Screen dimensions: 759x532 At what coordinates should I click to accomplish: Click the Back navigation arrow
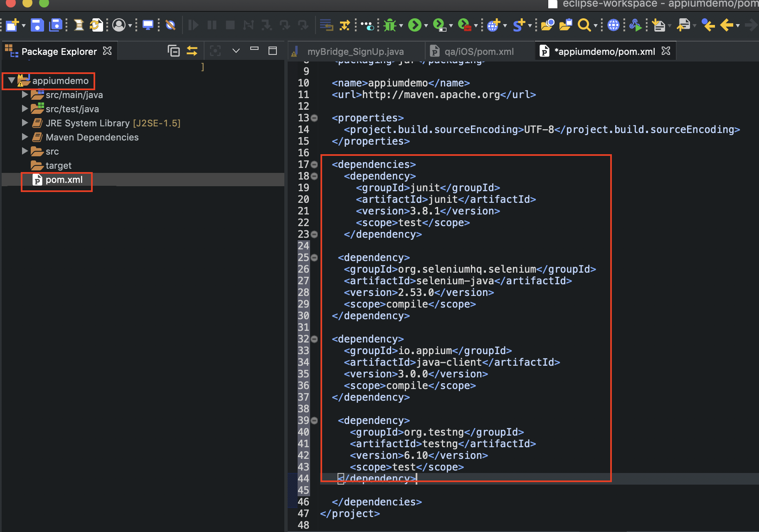pyautogui.click(x=727, y=25)
